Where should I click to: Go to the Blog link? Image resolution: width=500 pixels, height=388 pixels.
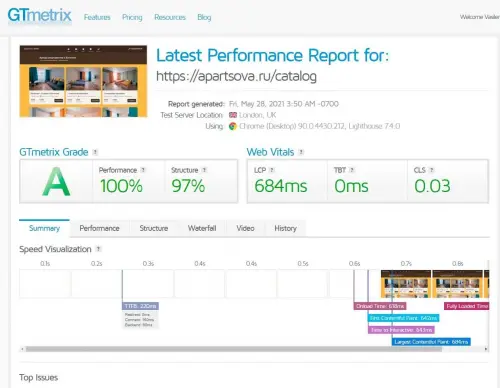tap(204, 17)
